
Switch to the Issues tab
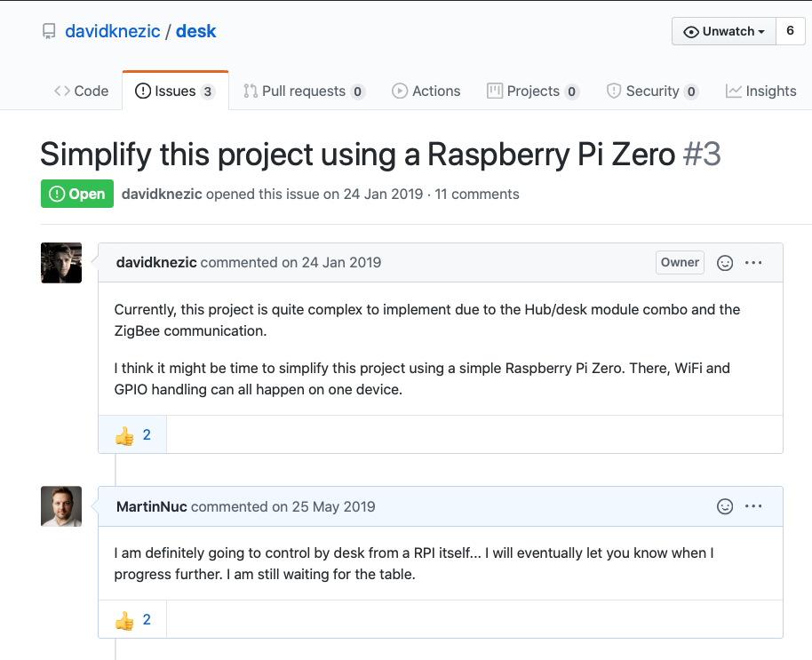(175, 91)
